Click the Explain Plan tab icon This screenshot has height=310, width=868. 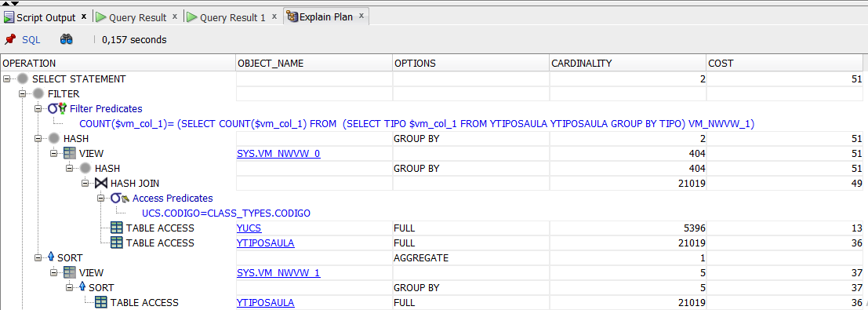click(x=292, y=16)
